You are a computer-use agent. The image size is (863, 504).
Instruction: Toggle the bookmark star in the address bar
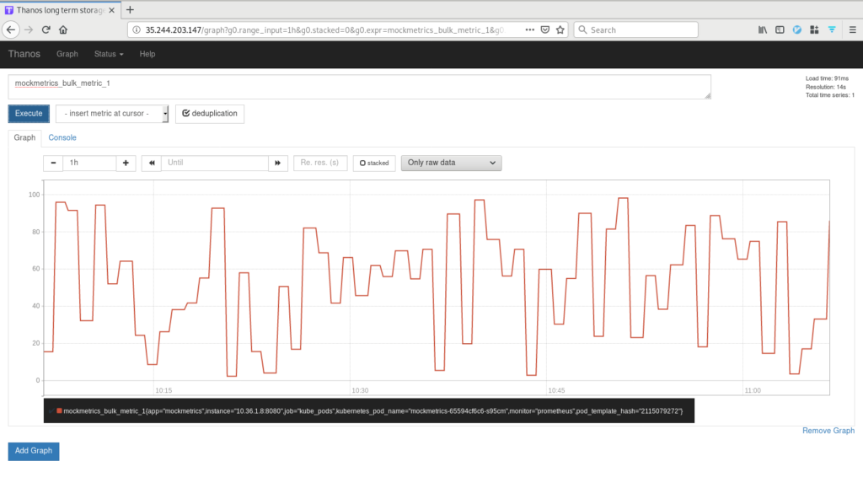pos(560,29)
